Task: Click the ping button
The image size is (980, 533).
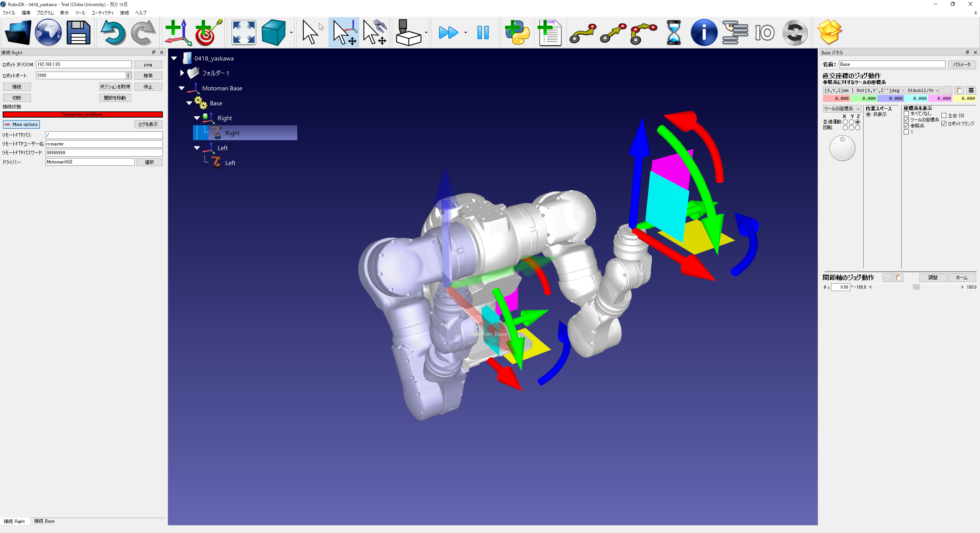Action: point(148,64)
